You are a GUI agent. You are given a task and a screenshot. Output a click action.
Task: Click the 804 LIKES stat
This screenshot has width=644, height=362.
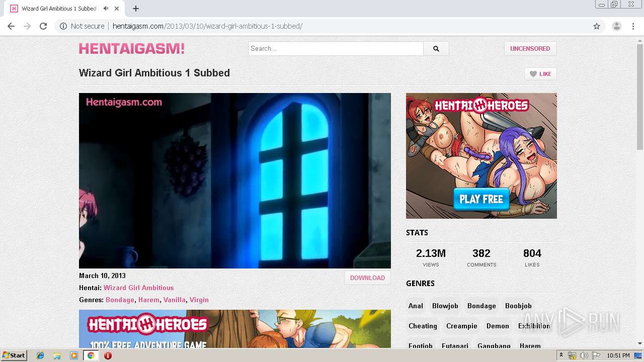click(532, 257)
